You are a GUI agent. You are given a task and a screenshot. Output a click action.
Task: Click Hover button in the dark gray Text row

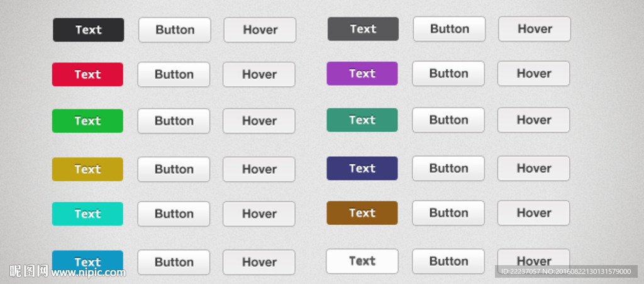point(535,29)
